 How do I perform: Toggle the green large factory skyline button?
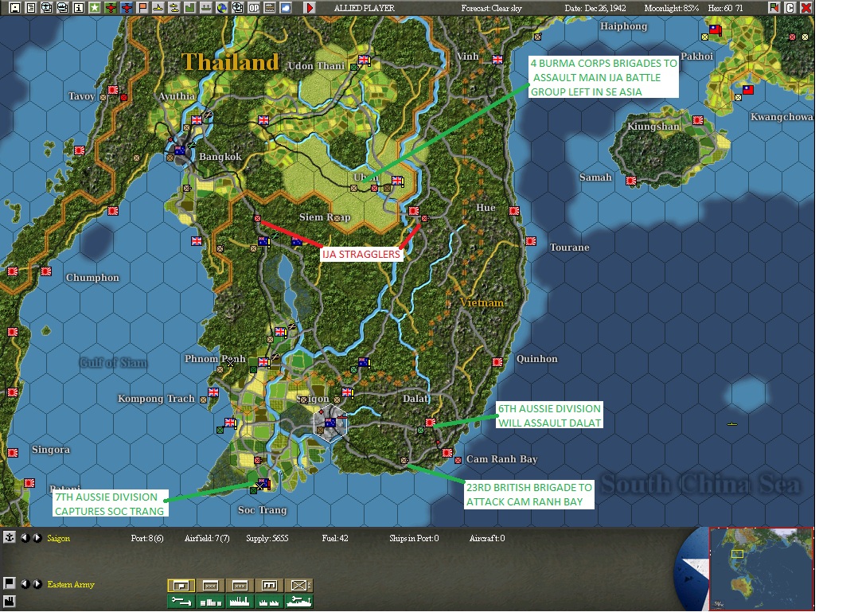[x=240, y=602]
